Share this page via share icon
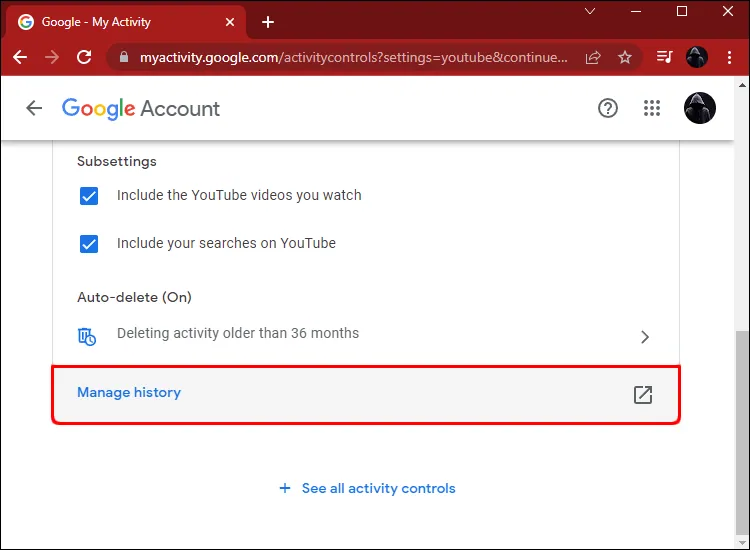 tap(593, 57)
